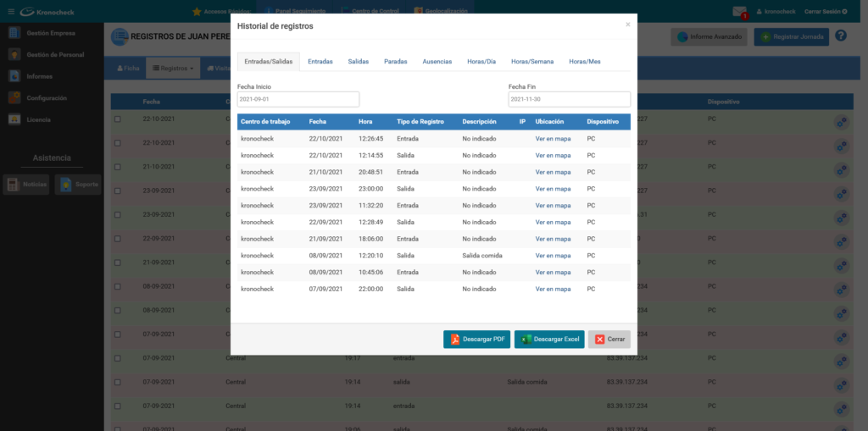Switch to Entradas tab
This screenshot has width=868, height=431.
(x=320, y=62)
